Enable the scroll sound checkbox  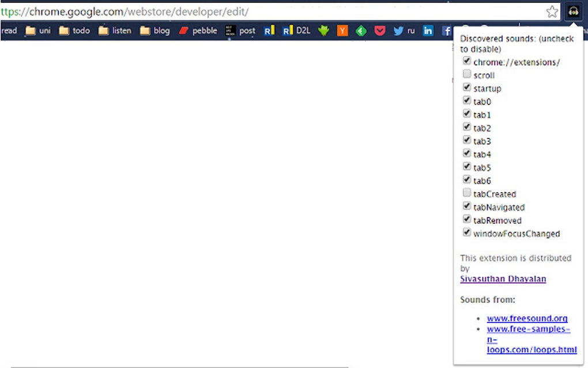click(466, 73)
